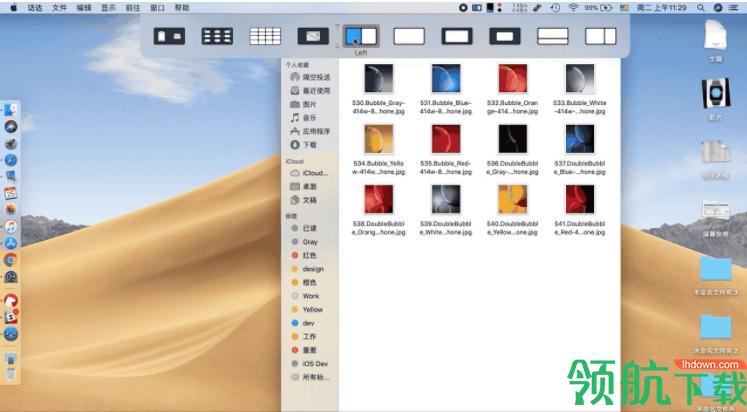Click the diagonal resize layout icon

pos(313,36)
